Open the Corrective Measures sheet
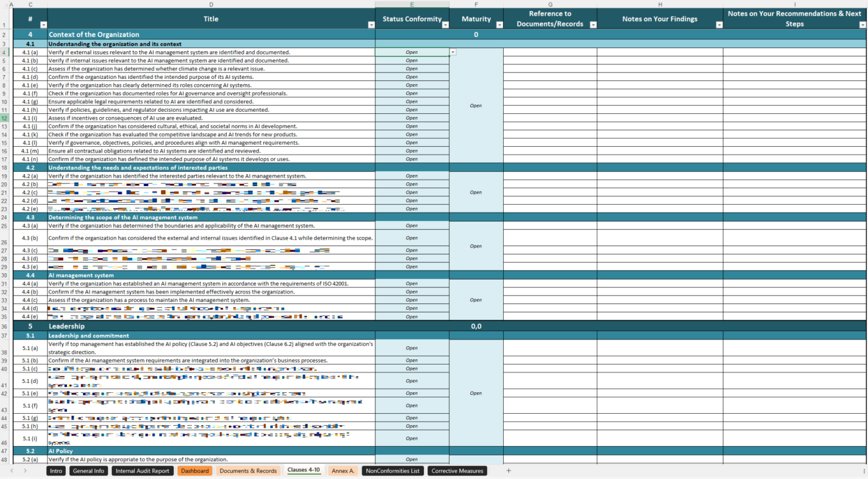 [x=457, y=470]
